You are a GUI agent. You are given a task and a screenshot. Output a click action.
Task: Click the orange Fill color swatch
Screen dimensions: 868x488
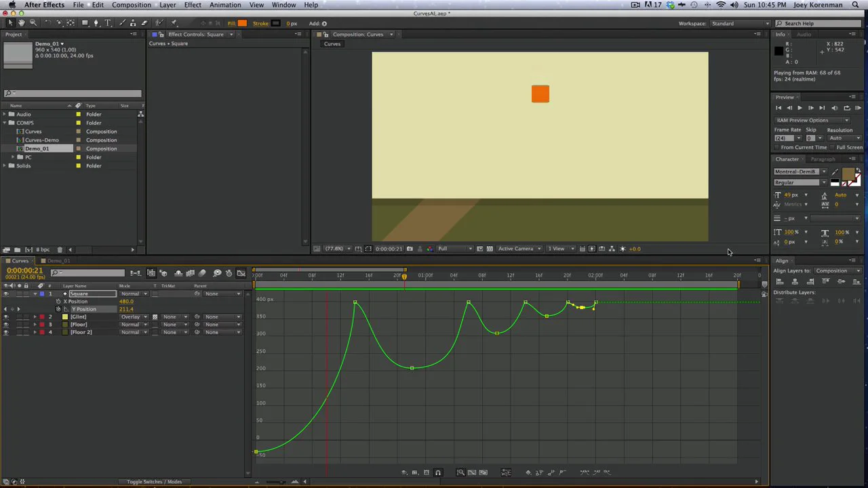242,23
